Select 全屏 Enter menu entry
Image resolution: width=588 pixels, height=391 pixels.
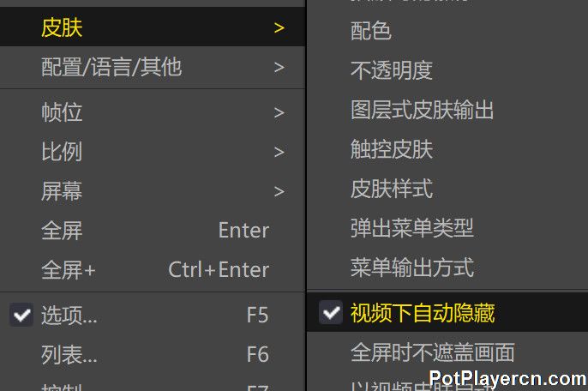(x=153, y=231)
